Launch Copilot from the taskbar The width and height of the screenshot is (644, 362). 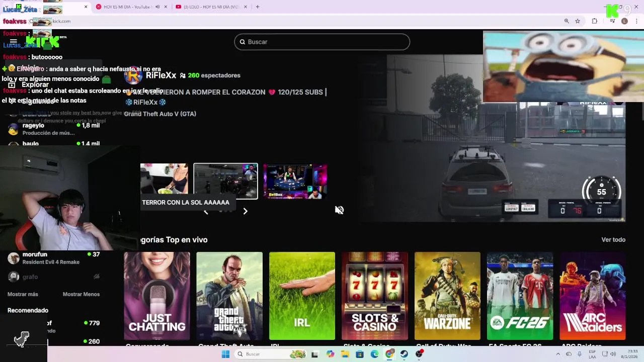330,354
